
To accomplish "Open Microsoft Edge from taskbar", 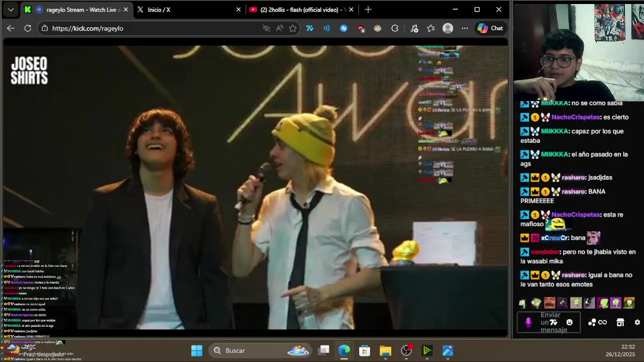I will coord(344,350).
